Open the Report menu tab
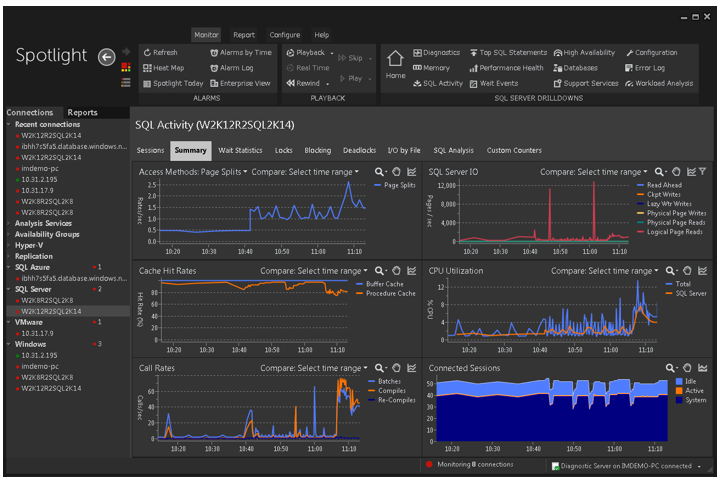The image size is (722, 482). click(x=244, y=35)
